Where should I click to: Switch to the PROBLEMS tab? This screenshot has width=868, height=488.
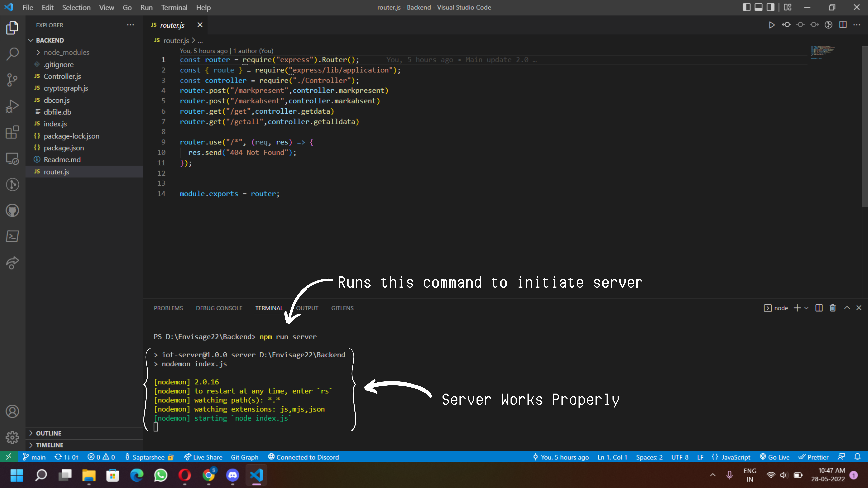(168, 308)
